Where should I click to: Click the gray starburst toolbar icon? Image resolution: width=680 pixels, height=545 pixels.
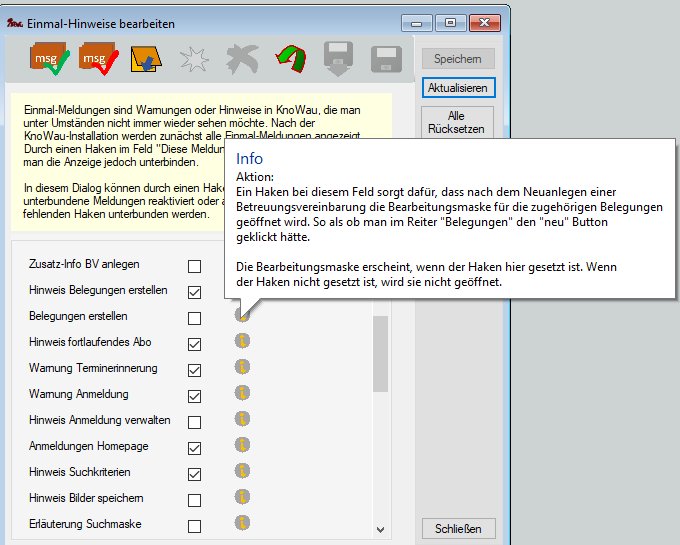pyautogui.click(x=193, y=60)
